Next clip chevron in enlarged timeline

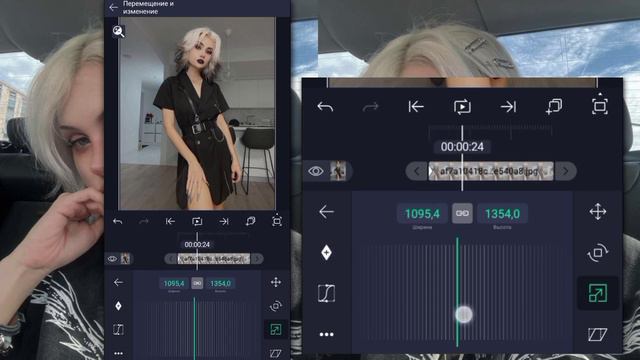tap(565, 171)
